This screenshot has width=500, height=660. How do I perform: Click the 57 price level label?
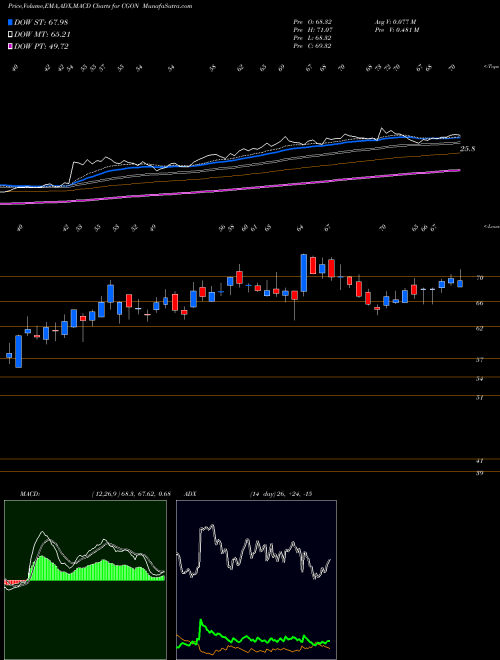click(x=479, y=360)
